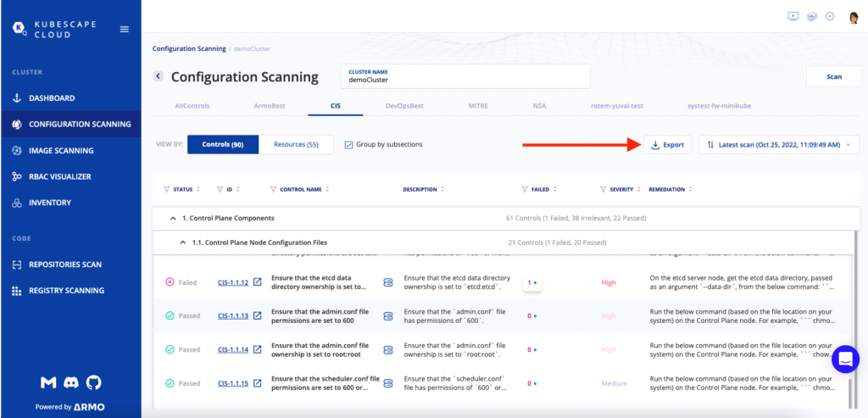Open the Medium social link icon
The height and width of the screenshot is (418, 868).
[x=48, y=382]
